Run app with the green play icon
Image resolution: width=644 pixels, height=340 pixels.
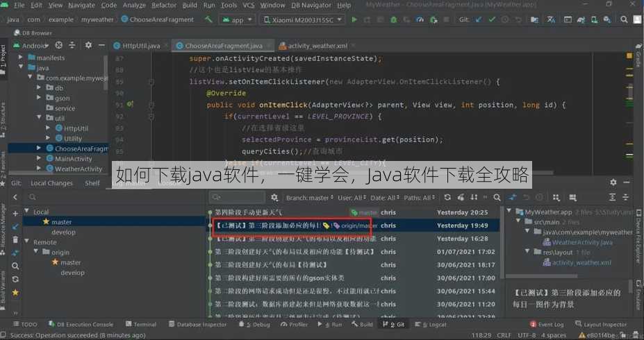(x=354, y=19)
